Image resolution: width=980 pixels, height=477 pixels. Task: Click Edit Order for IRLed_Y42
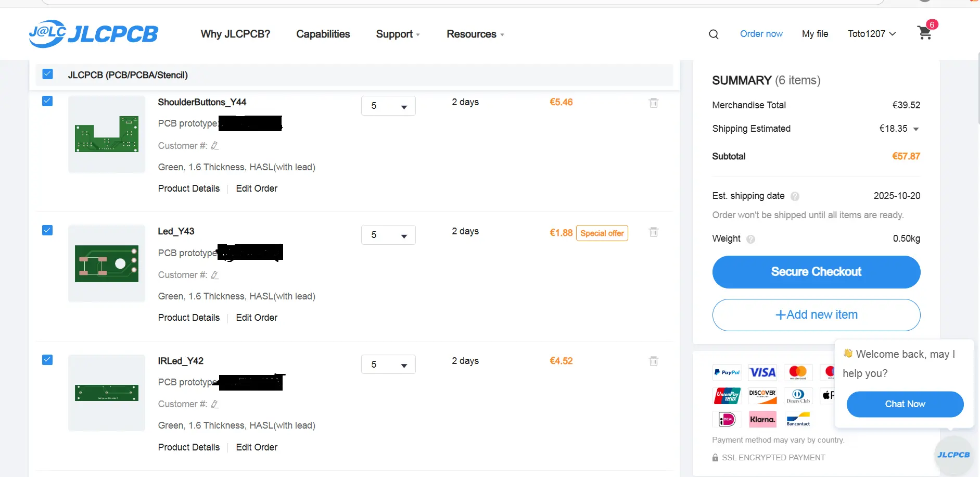(257, 447)
